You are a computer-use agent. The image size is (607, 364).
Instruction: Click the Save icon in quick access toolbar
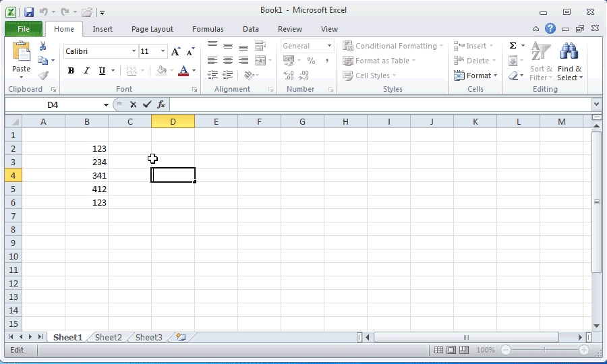(x=28, y=11)
